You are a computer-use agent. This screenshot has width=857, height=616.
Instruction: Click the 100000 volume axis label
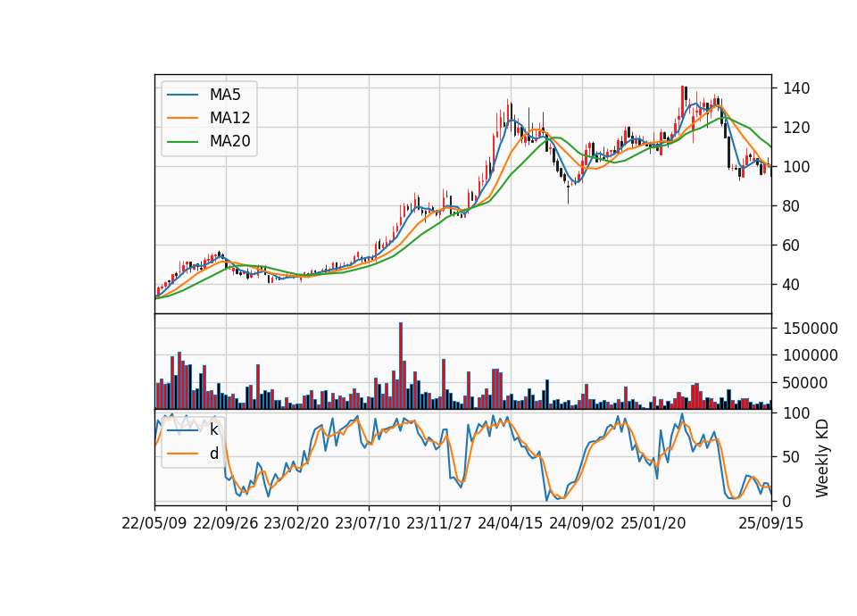(811, 355)
